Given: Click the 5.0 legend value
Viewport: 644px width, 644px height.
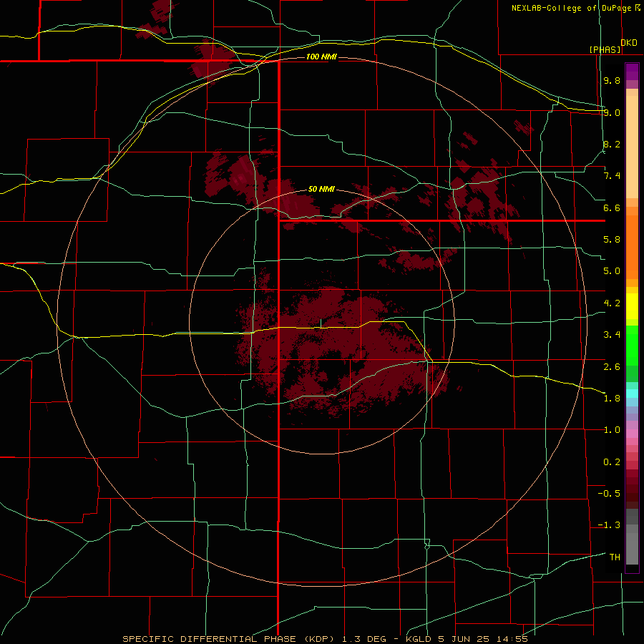Looking at the screenshot, I should [612, 271].
